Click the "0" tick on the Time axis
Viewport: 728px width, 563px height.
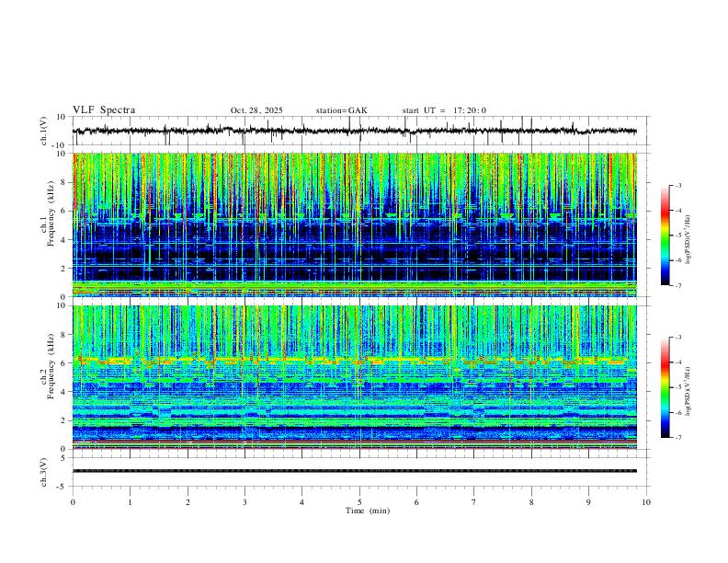[x=73, y=502]
